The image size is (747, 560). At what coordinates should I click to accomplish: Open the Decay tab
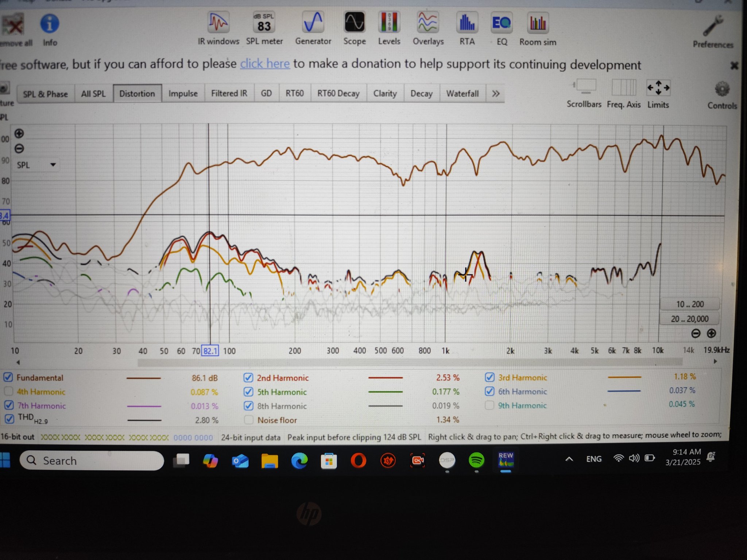tap(422, 94)
